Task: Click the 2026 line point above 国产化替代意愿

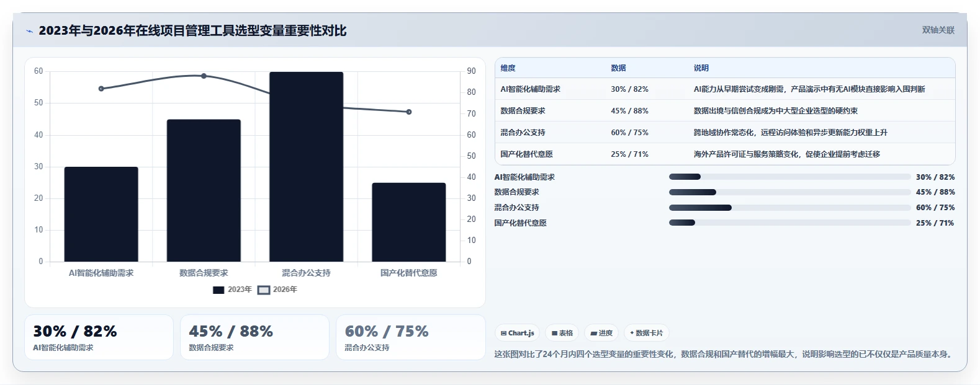Action: tap(409, 112)
